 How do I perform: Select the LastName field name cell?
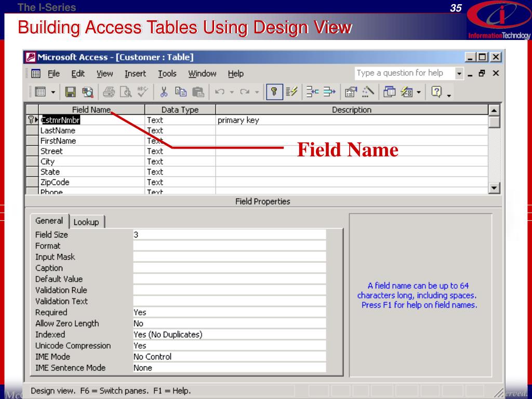[x=92, y=130]
